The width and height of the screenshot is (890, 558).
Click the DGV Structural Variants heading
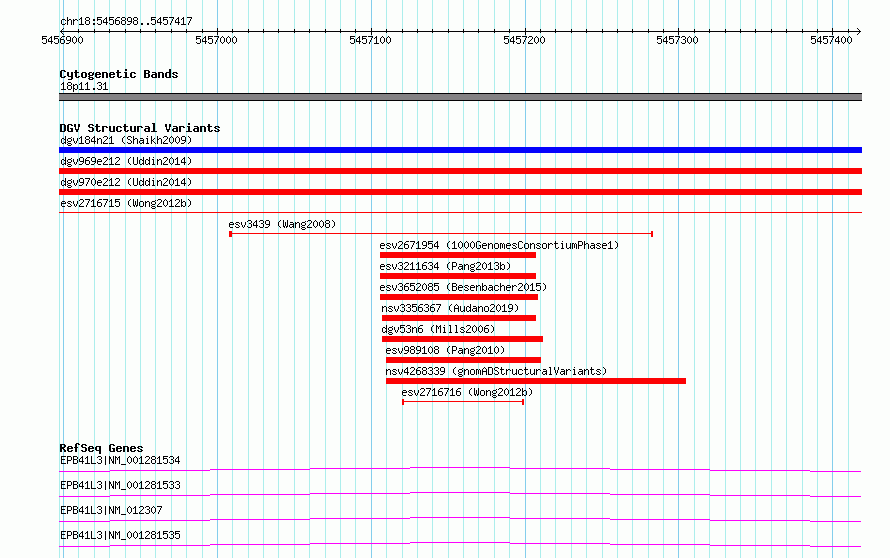coord(140,128)
